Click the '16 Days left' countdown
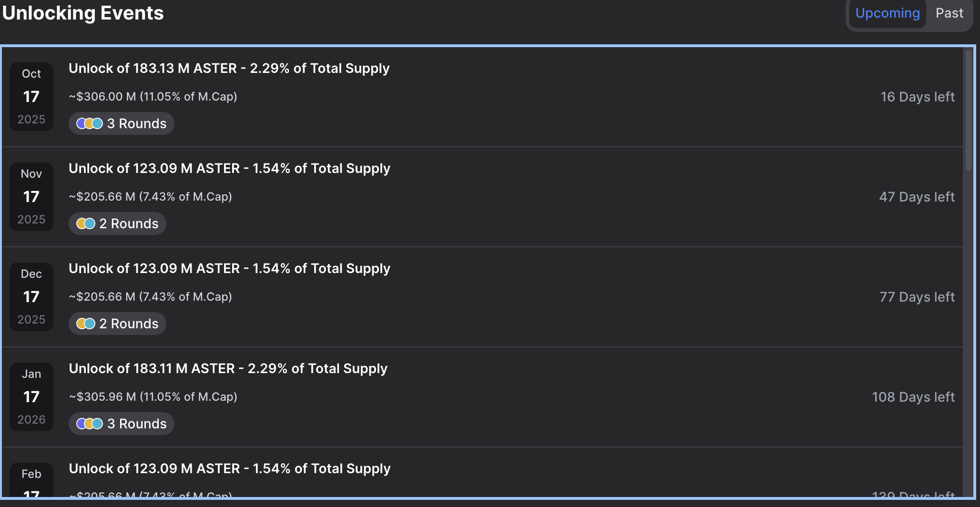The width and height of the screenshot is (980, 507). [x=917, y=97]
